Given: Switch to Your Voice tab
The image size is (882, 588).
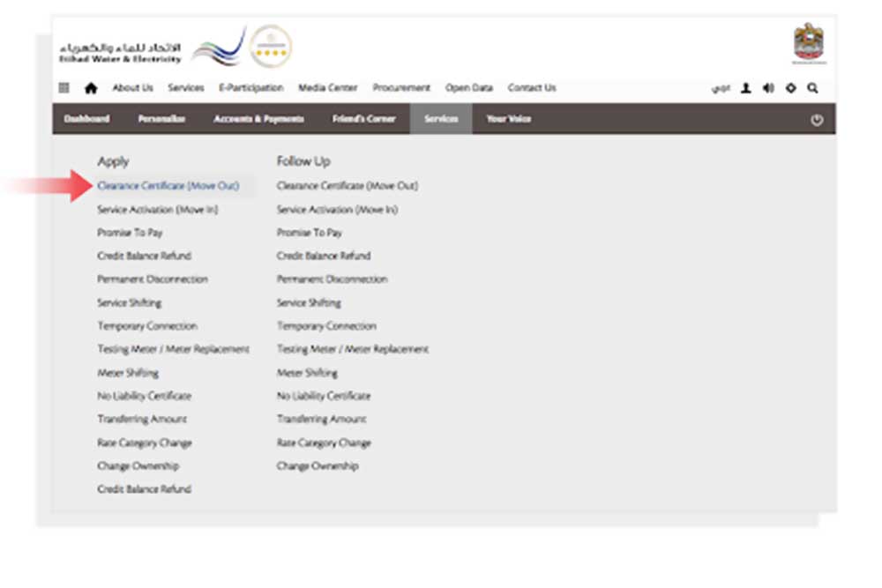Looking at the screenshot, I should (x=509, y=119).
